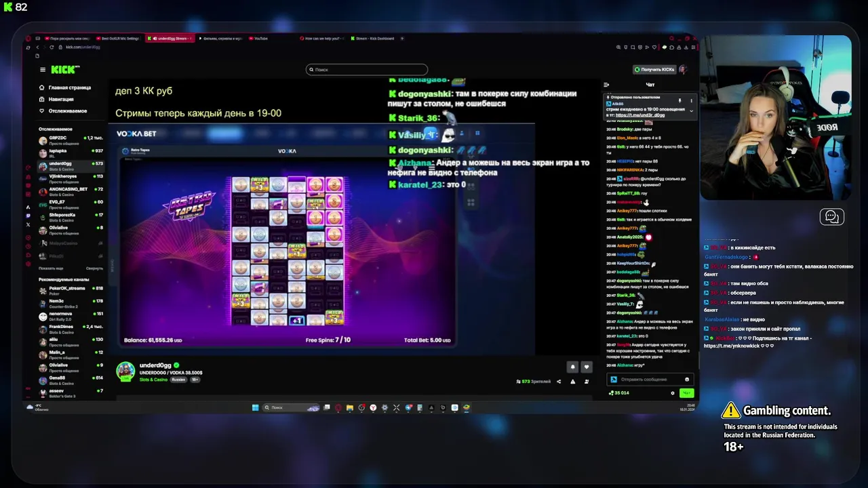Expand the pinned message chevron
The height and width of the screenshot is (488, 868).
pyautogui.click(x=691, y=110)
